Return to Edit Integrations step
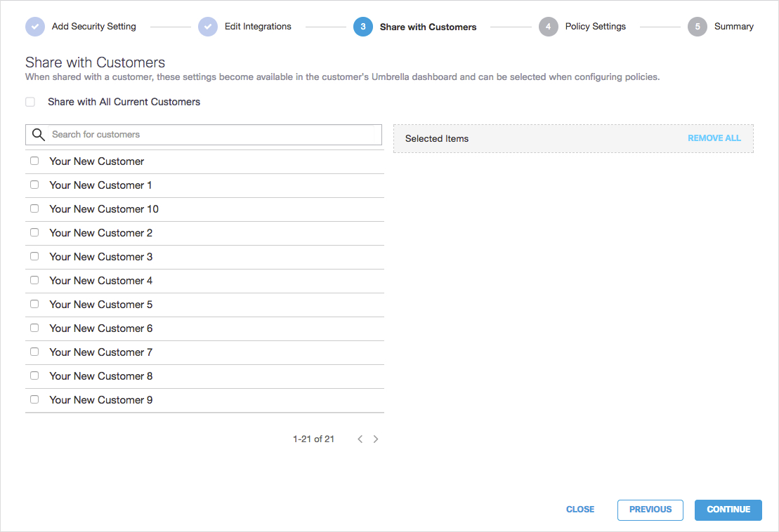 tap(258, 27)
